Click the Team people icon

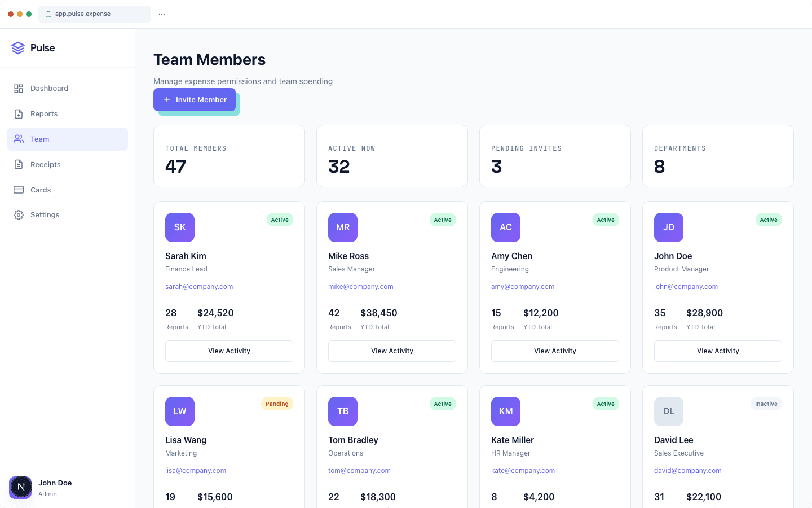[19, 139]
